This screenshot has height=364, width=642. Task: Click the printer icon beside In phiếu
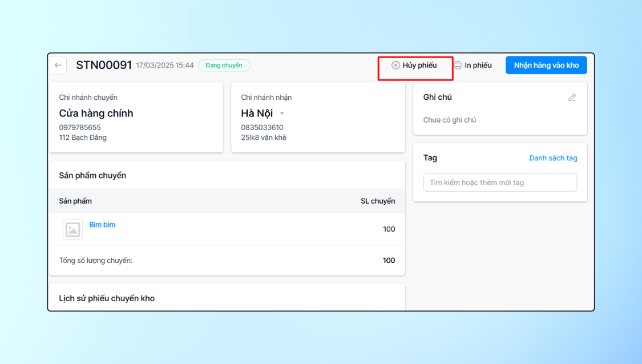pos(458,66)
